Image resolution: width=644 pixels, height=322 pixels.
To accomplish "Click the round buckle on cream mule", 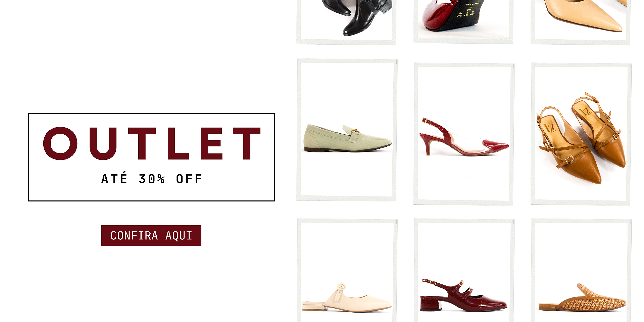I will [341, 286].
